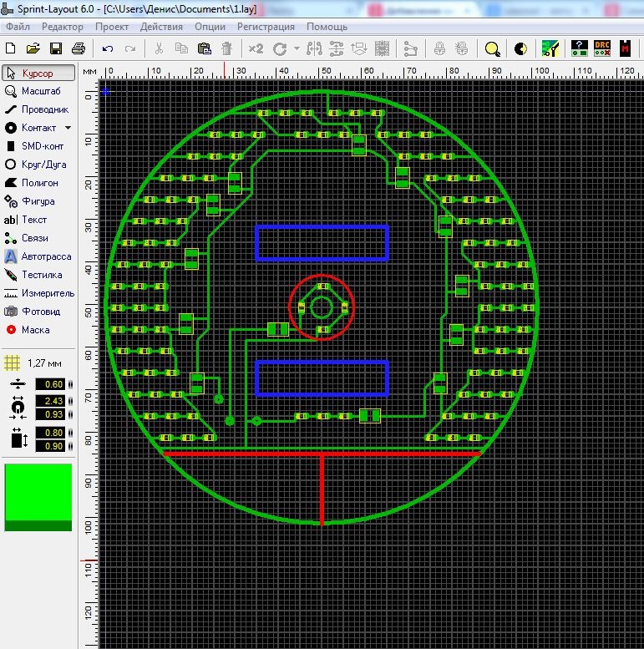Click the мм units label on the ruler
Viewport: 644px width, 649px height.
click(x=90, y=72)
